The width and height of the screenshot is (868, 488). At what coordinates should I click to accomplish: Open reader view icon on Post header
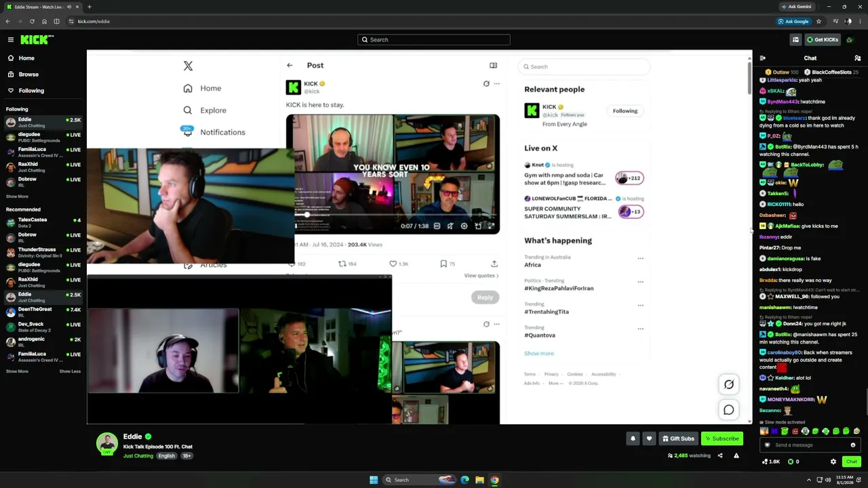click(493, 66)
